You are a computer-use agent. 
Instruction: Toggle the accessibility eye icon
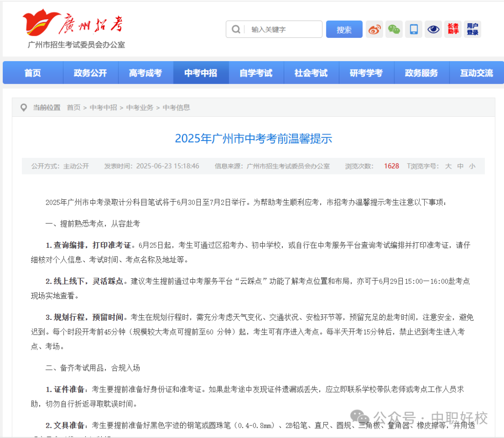(433, 29)
